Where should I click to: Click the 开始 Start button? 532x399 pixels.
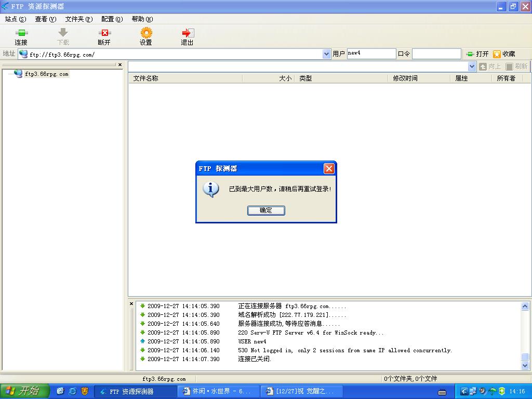pos(24,391)
